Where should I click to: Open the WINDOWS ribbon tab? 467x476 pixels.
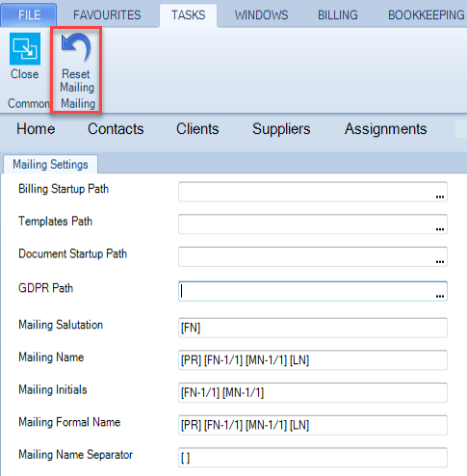point(261,15)
